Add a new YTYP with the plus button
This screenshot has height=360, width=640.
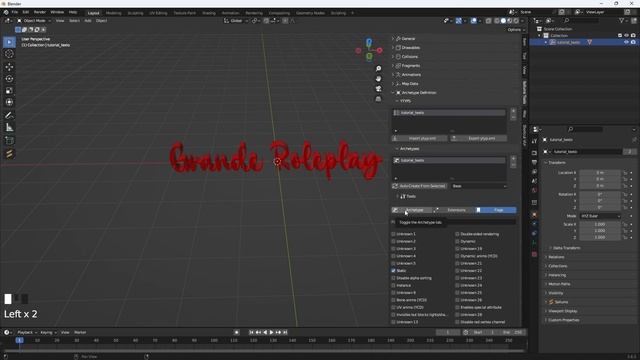point(513,111)
